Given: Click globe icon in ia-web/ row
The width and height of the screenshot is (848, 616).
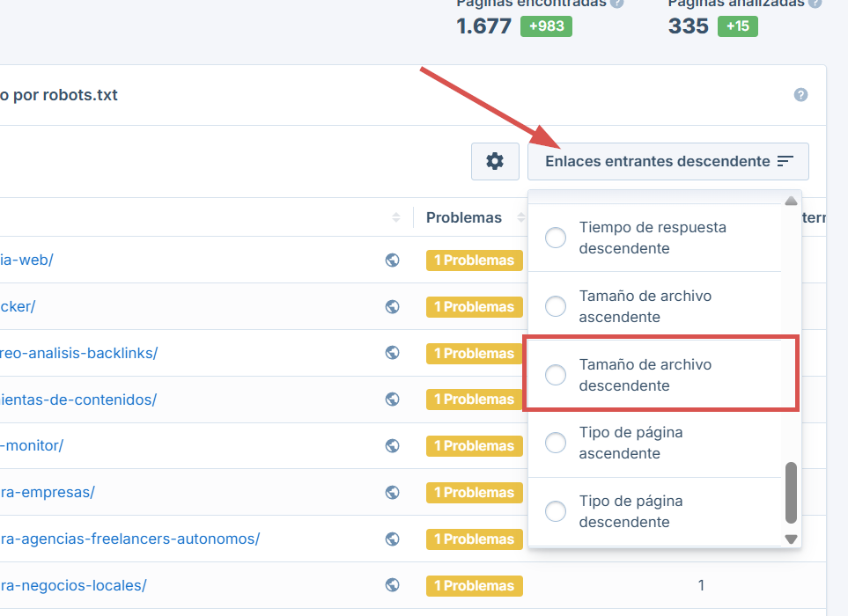Looking at the screenshot, I should 393,260.
